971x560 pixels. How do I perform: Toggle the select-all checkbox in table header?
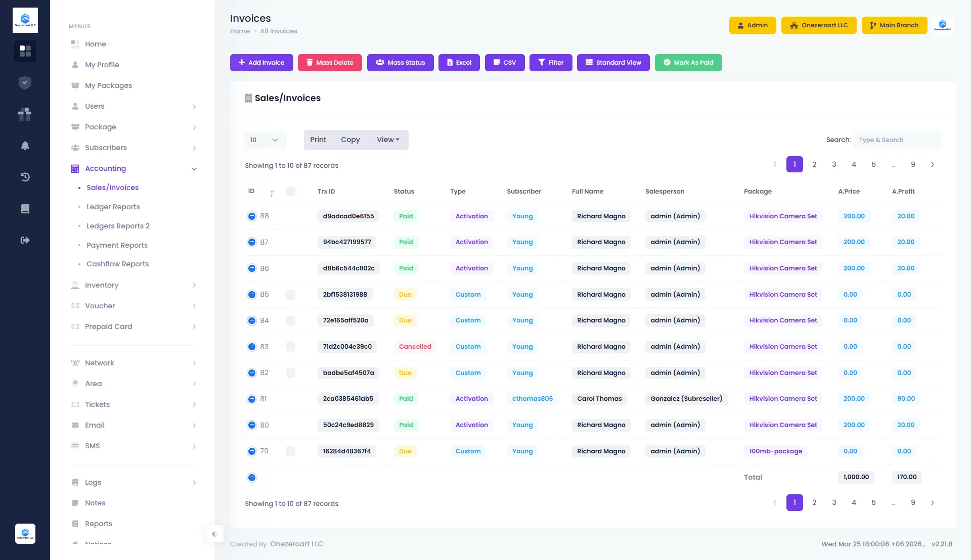click(290, 192)
